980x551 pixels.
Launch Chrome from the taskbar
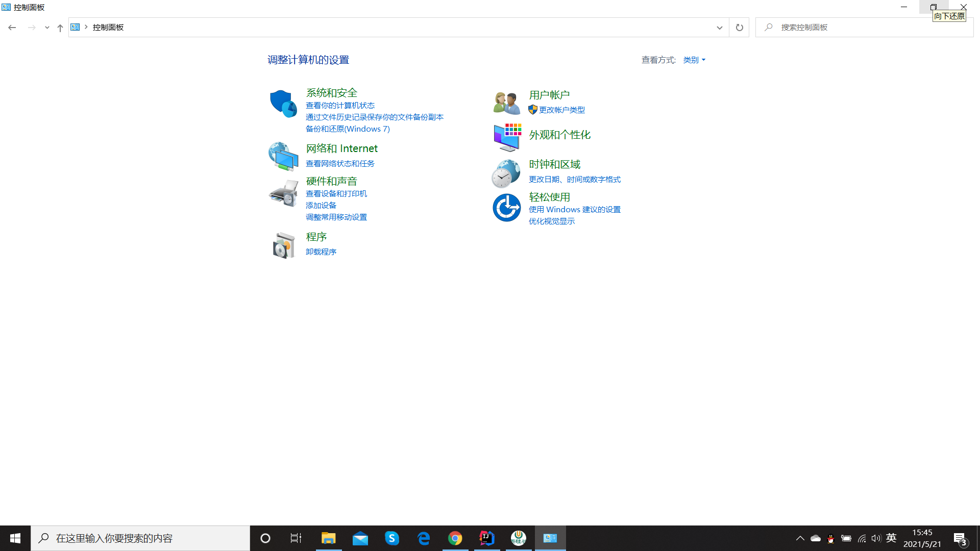click(455, 538)
